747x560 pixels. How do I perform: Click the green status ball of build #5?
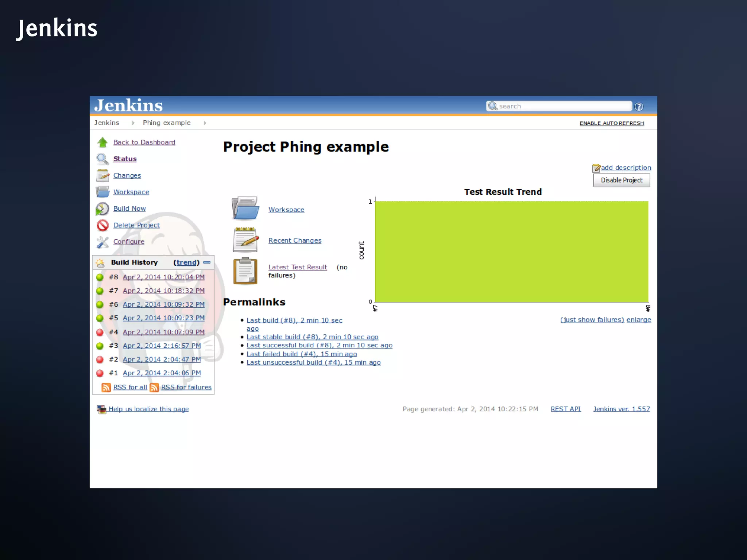(x=100, y=318)
